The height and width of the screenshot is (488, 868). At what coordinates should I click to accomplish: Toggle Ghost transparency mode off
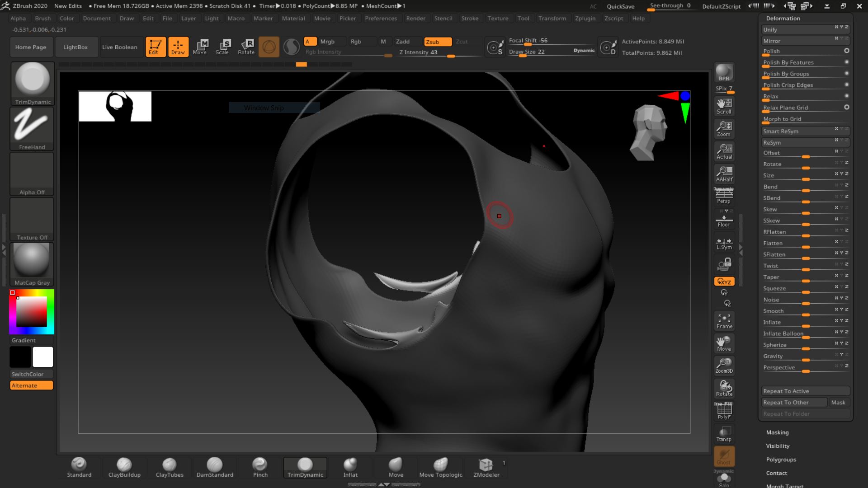tap(724, 456)
